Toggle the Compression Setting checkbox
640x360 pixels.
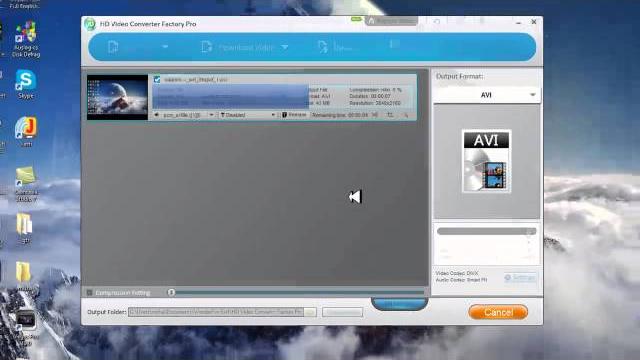coord(89,293)
